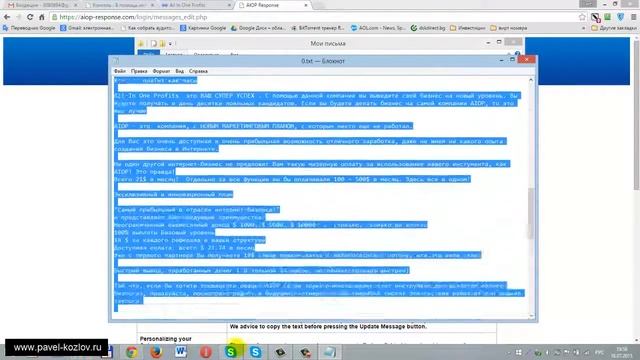Open the Справка menu in Notepad

[x=198, y=71]
